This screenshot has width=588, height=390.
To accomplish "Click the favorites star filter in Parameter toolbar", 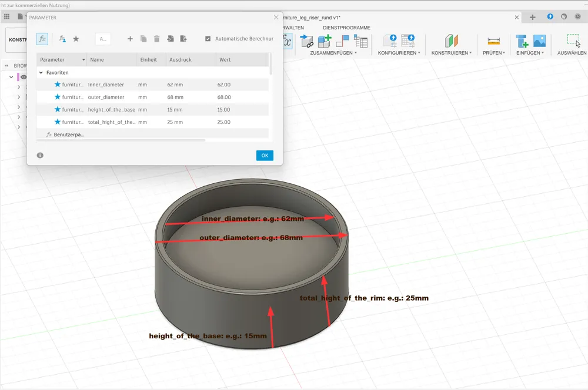I will pos(76,39).
